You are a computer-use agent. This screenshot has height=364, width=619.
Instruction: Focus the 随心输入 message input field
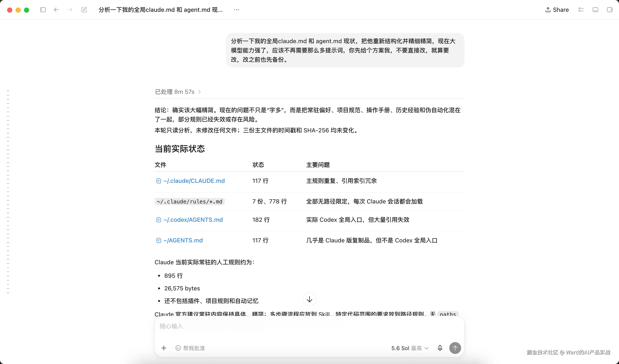[x=309, y=327]
